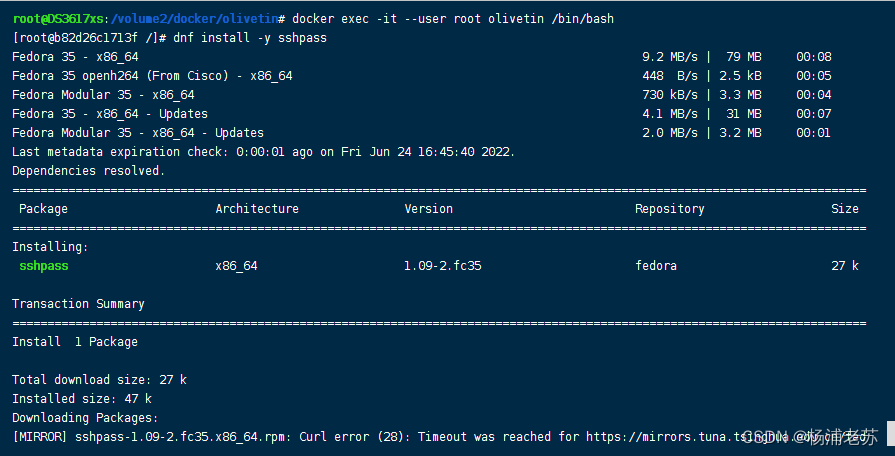
Task: Click the '448 B/s' speed value
Action: tap(670, 76)
